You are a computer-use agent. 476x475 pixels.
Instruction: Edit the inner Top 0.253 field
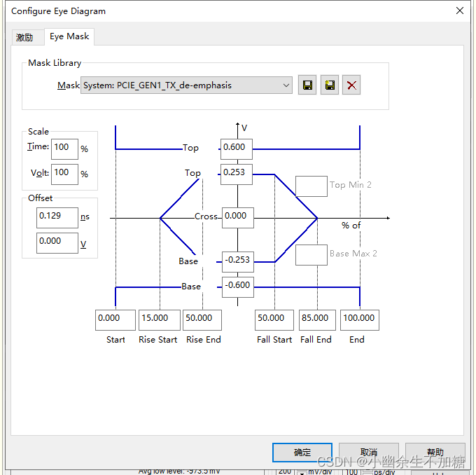(237, 174)
